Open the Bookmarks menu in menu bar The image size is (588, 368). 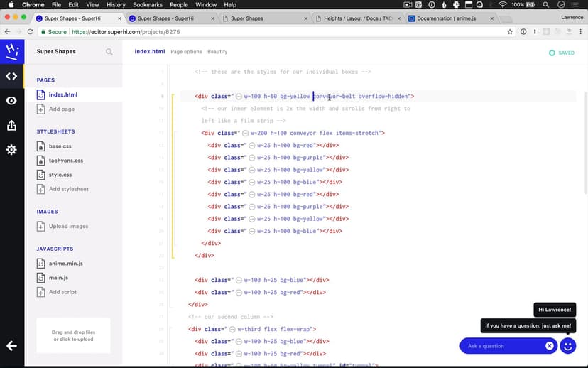[x=147, y=4]
